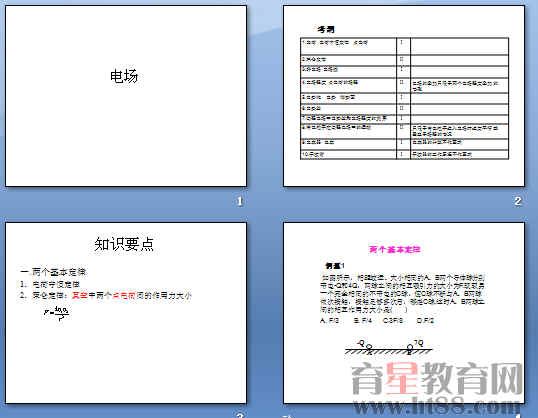Click answer option D on slide 4
This screenshot has width=538, height=418.
(x=425, y=321)
